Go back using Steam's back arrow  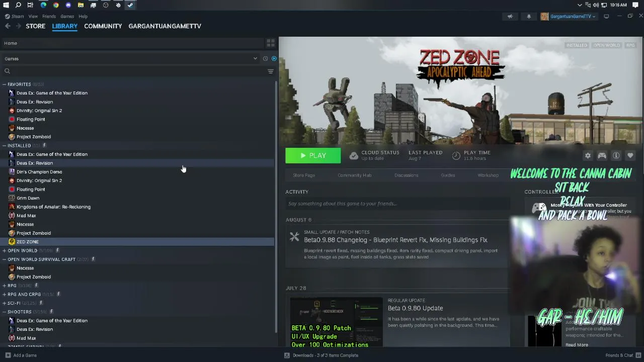click(x=8, y=26)
